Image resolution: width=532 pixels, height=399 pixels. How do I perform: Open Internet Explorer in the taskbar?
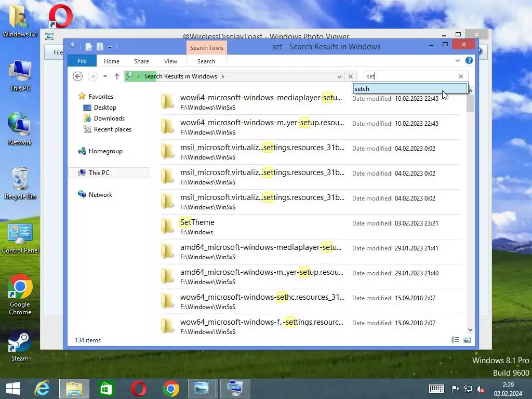tap(42, 389)
